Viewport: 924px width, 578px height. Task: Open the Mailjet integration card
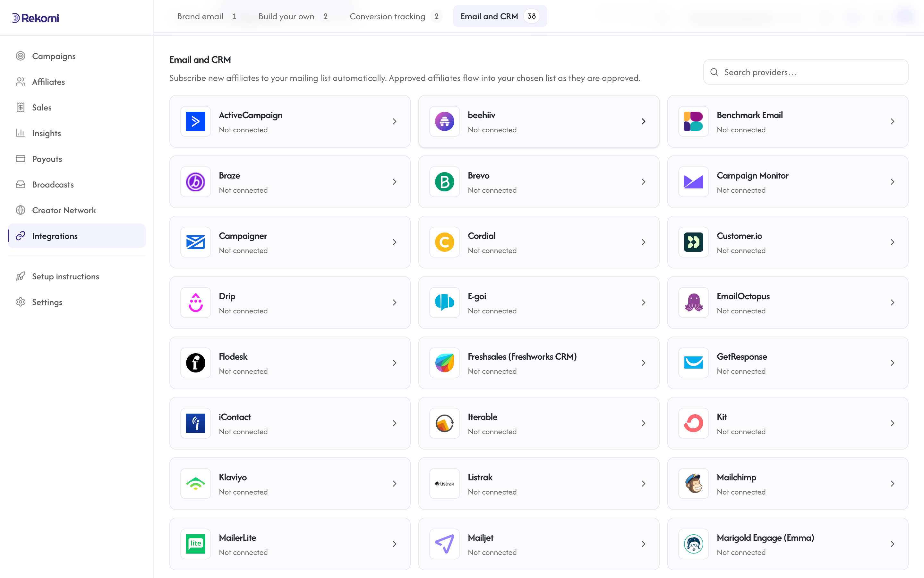pos(539,544)
